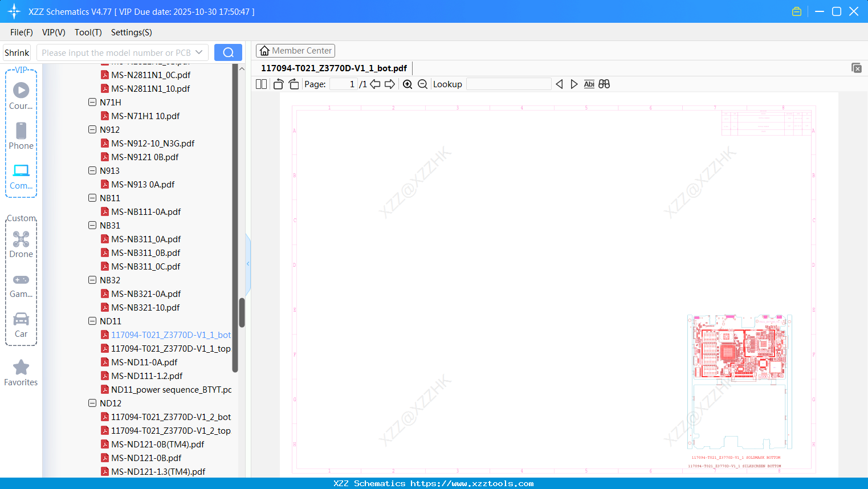Screen dimensions: 868x489
Task: Open 117094-T021_Z3770D-V1_1_top file
Action: click(170, 349)
